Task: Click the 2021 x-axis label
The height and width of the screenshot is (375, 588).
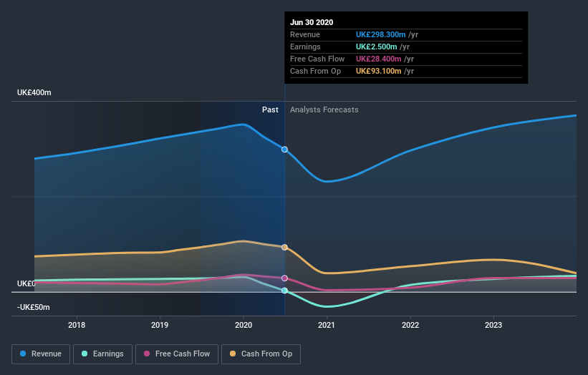Action: click(327, 325)
